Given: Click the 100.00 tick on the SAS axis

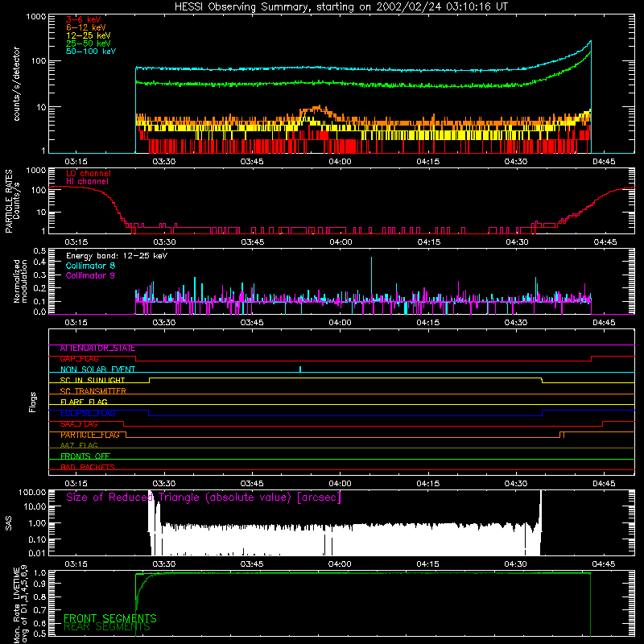Looking at the screenshot, I should (x=32, y=492).
